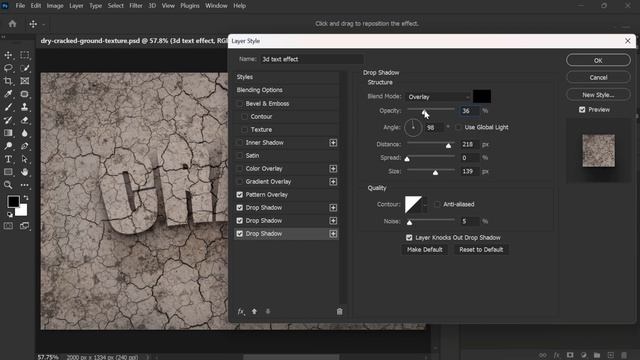Click the Layers panel fx icon at bottom

(x=556, y=356)
